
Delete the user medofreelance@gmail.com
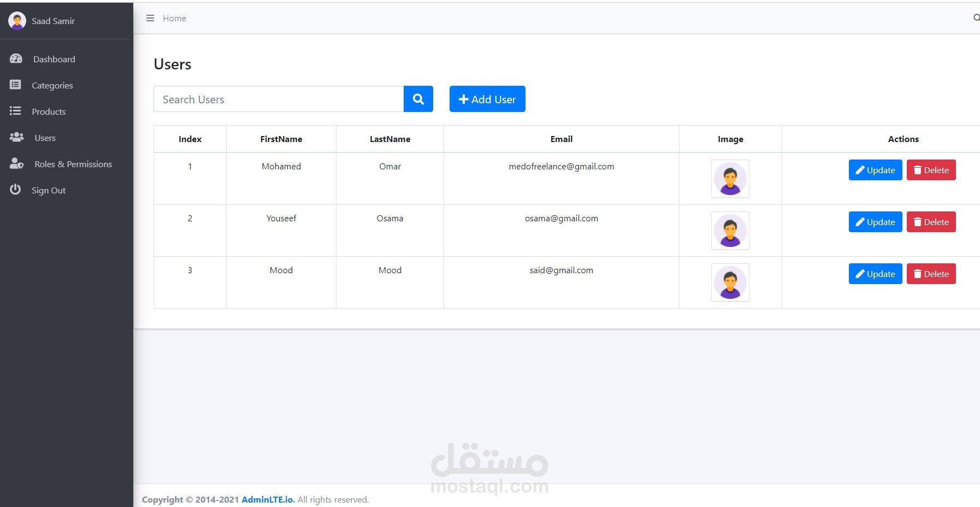click(931, 170)
